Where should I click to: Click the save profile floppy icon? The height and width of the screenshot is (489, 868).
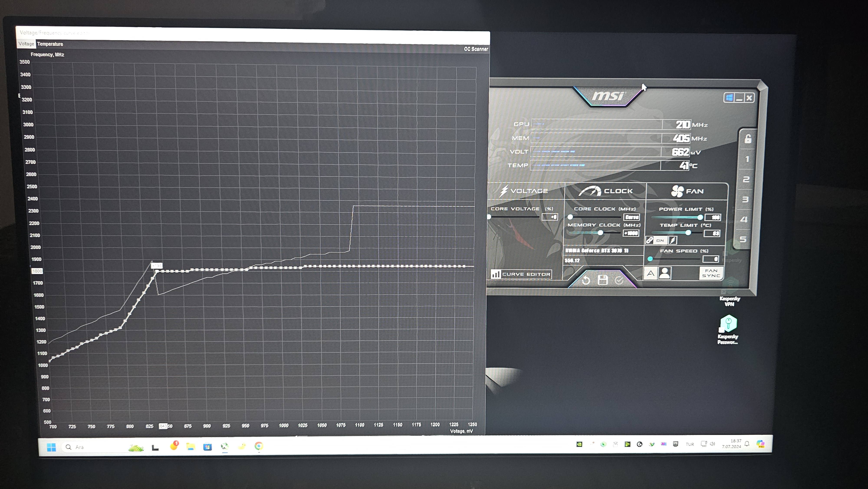click(x=602, y=280)
